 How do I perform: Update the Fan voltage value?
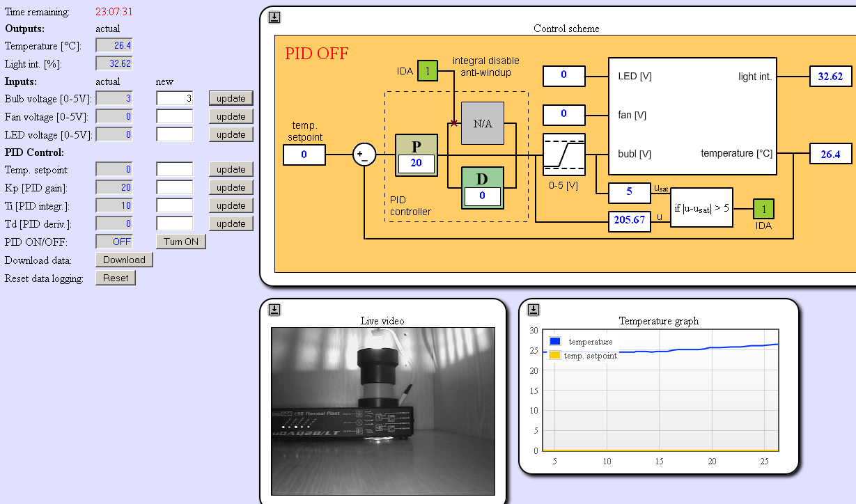point(231,116)
